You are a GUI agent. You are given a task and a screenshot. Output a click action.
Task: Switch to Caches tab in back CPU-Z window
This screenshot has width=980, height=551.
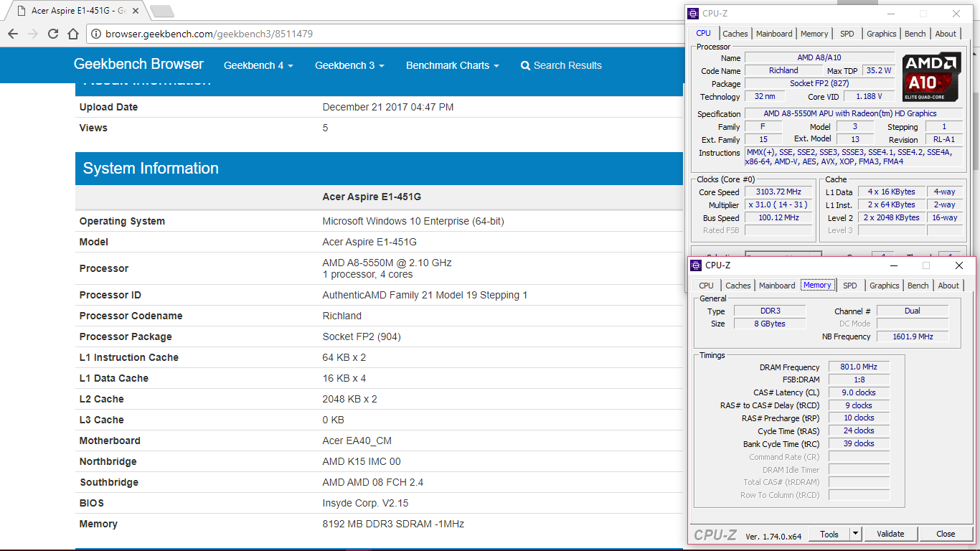[x=735, y=34]
